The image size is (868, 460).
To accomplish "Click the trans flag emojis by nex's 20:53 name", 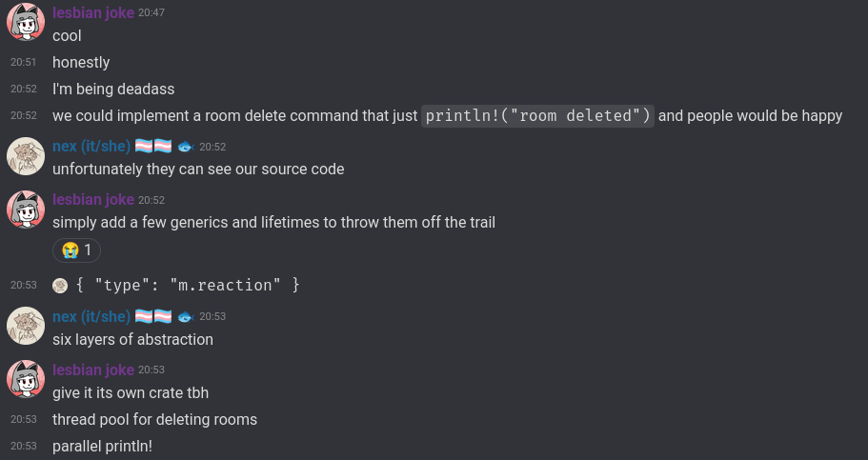I will [x=151, y=316].
